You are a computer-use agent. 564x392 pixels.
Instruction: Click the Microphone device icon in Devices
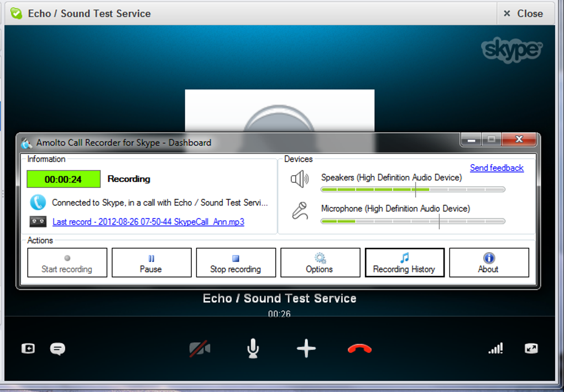[300, 211]
